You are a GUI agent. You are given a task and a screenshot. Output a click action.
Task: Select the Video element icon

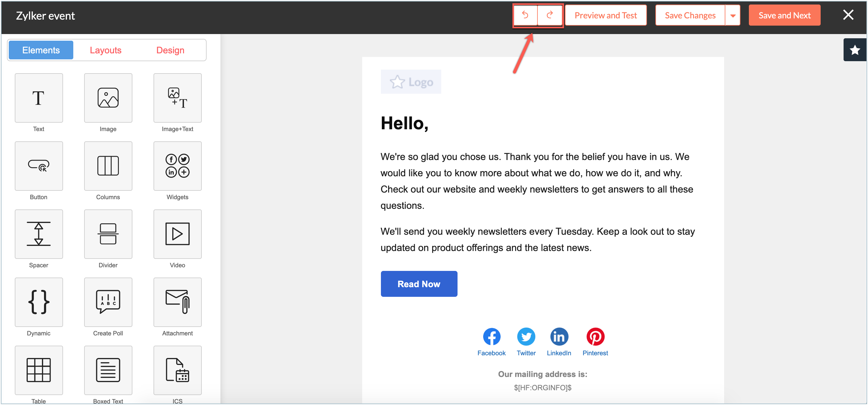[177, 234]
